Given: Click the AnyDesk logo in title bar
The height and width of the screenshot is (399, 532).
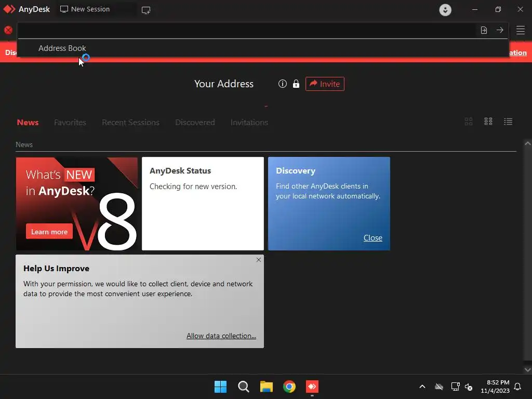Looking at the screenshot, I should 9,9.
